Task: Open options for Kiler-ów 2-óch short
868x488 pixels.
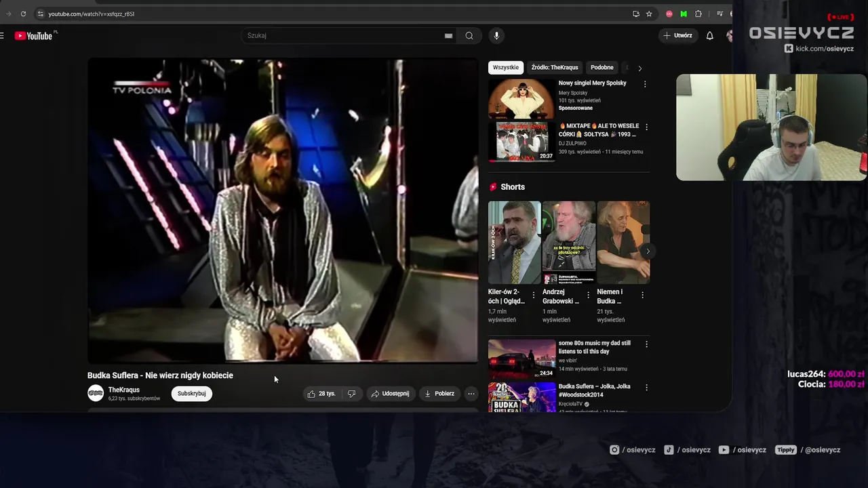Action: [x=534, y=295]
